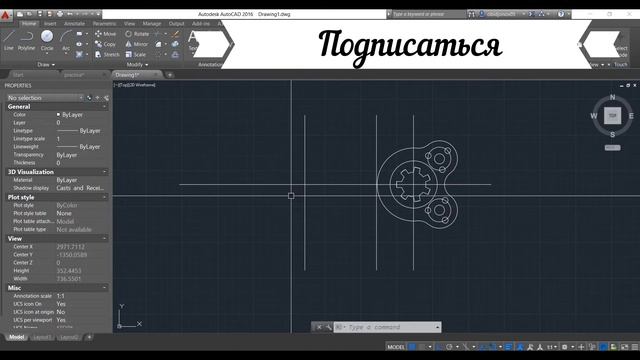Viewport: 640px width, 360px height.
Task: Open the AutoCAD application menu
Action: point(5,16)
